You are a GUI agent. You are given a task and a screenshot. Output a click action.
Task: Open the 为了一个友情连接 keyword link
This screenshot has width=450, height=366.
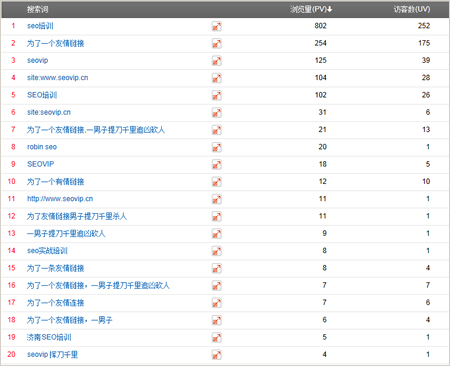point(55,303)
